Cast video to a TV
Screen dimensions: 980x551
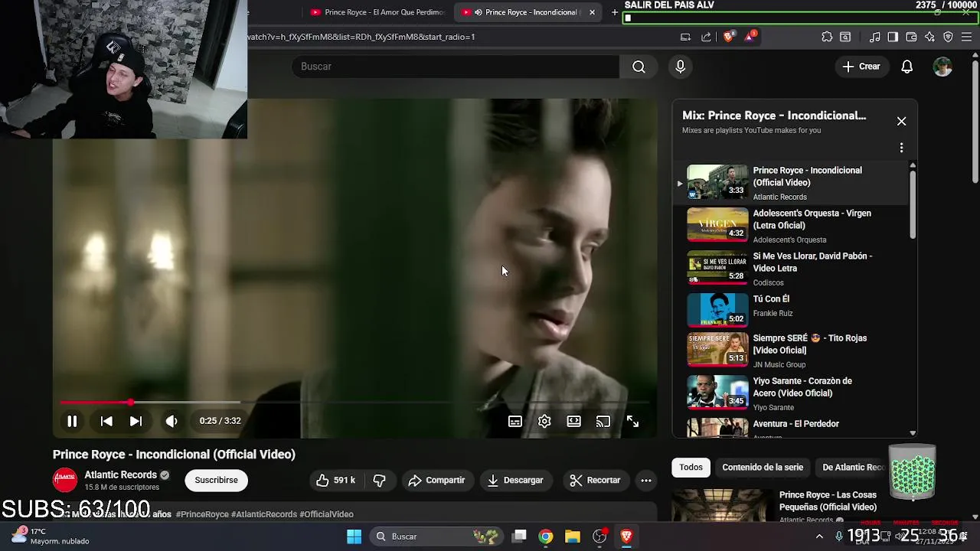pyautogui.click(x=603, y=421)
